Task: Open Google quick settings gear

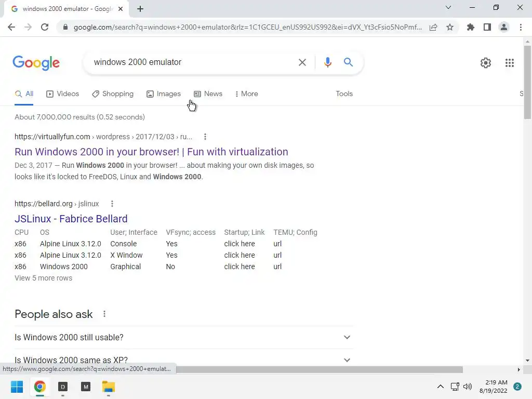Action: (x=486, y=63)
